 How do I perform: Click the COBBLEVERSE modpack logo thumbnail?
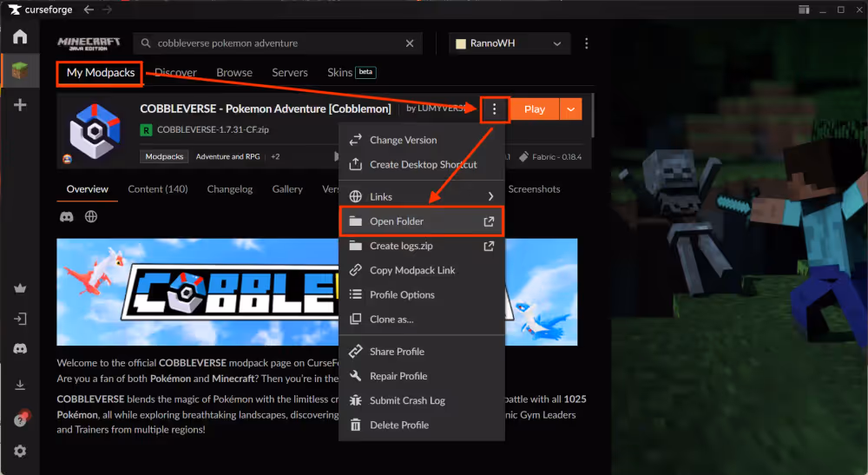pyautogui.click(x=95, y=131)
